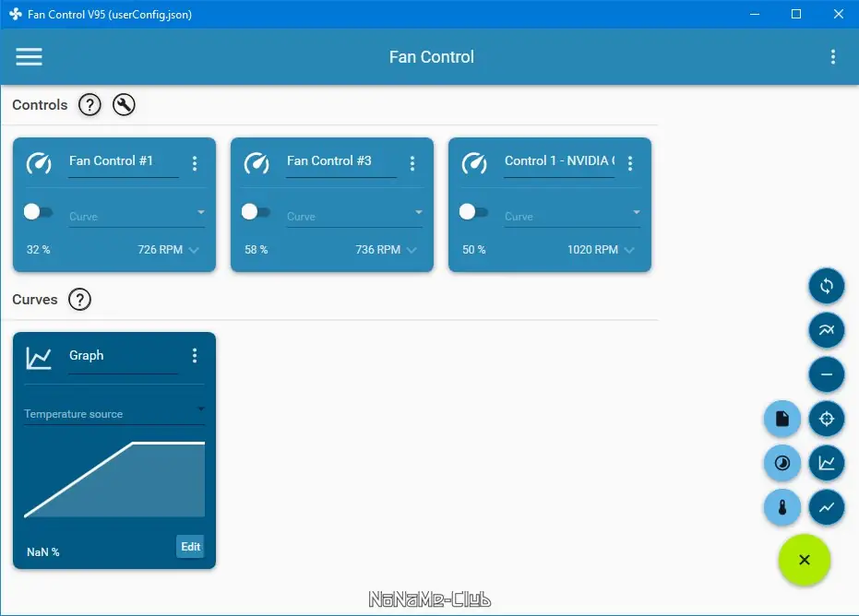Click the Graph card line chart icon
This screenshot has width=859, height=616.
point(39,358)
